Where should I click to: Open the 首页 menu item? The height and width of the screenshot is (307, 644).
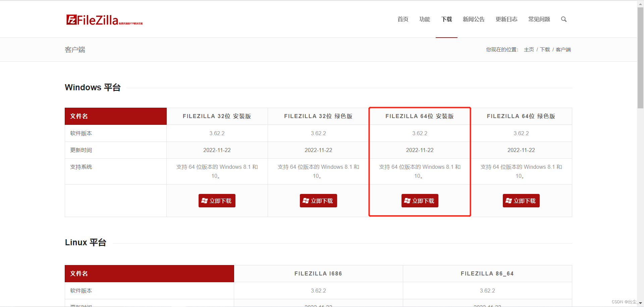(402, 19)
